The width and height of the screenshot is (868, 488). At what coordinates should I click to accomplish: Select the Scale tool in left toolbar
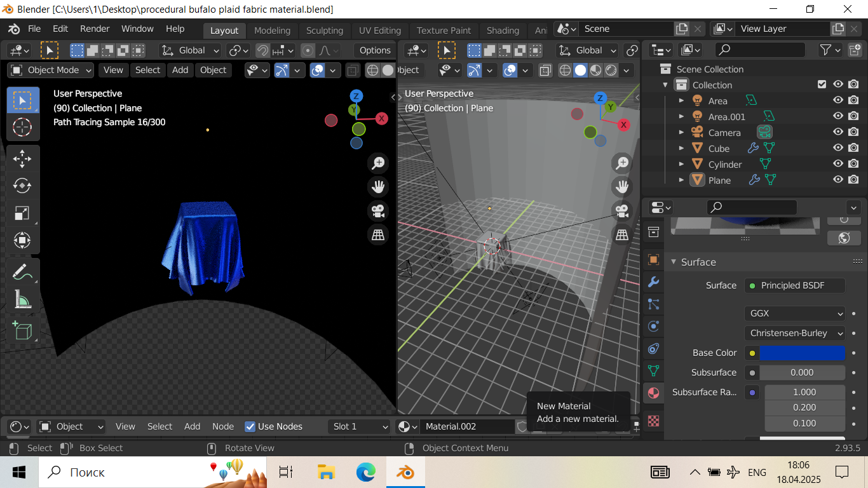[22, 213]
